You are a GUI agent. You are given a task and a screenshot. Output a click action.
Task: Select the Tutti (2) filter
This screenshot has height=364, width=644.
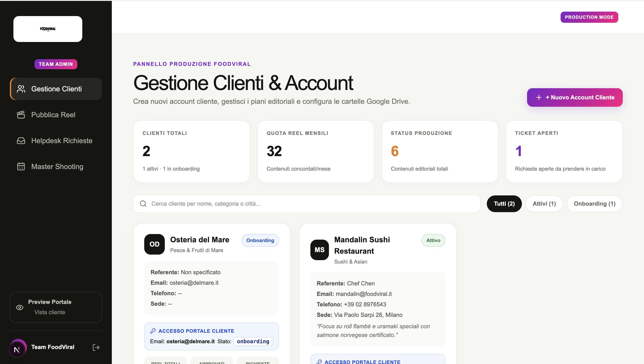click(504, 204)
